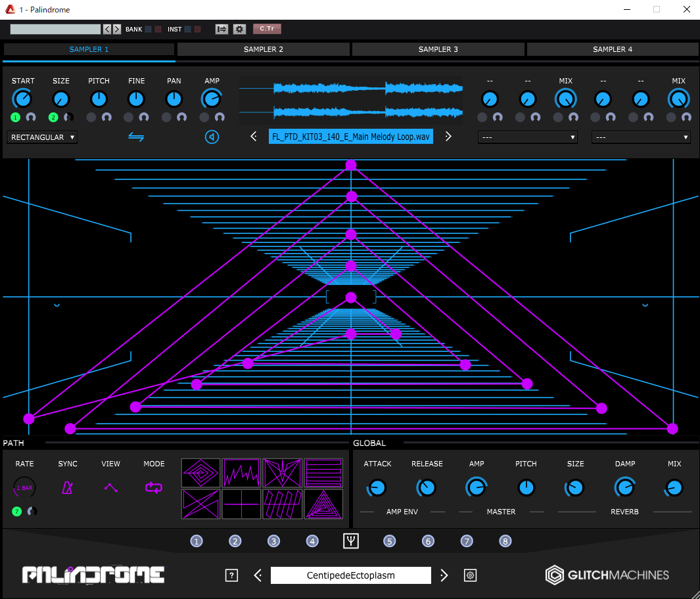Load the previous sample file
Viewport: 700px width, 599px height.
pyautogui.click(x=254, y=137)
